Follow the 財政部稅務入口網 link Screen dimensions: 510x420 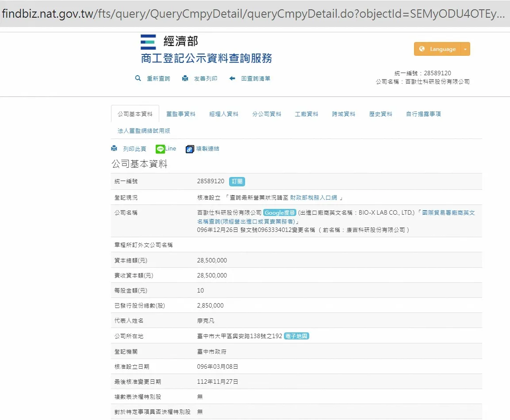(314, 198)
